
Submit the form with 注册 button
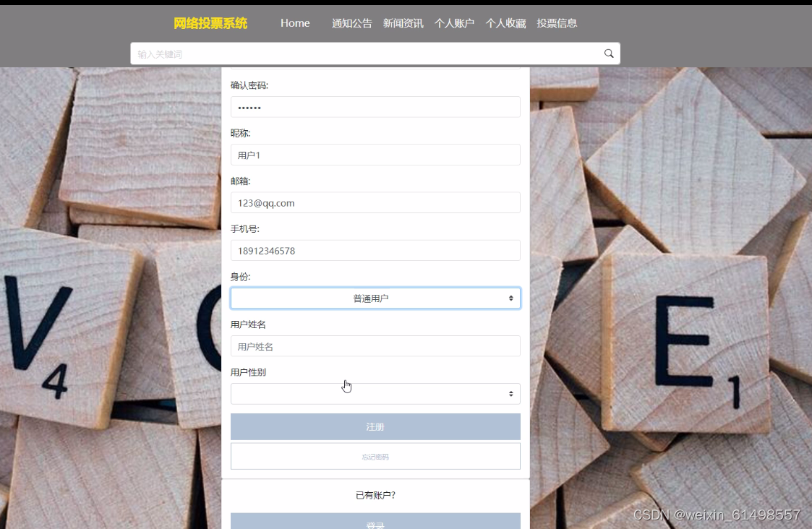(x=375, y=426)
